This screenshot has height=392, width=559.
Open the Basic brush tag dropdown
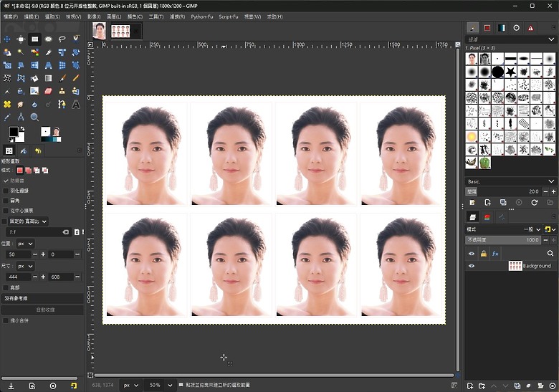point(510,181)
